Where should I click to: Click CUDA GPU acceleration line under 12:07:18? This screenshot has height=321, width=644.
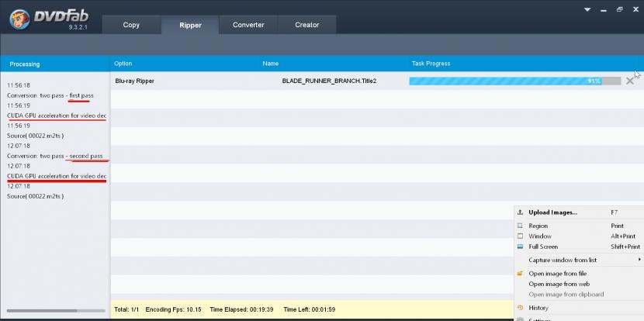coord(57,176)
